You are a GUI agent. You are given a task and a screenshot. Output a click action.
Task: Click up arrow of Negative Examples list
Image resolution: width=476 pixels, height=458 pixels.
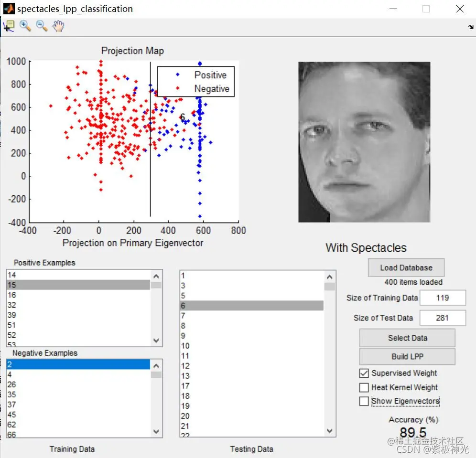(156, 366)
